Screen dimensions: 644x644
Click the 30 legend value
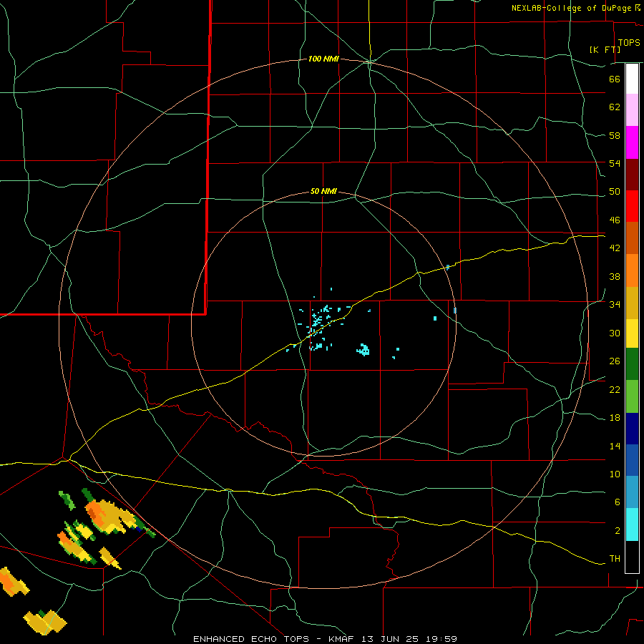(615, 333)
